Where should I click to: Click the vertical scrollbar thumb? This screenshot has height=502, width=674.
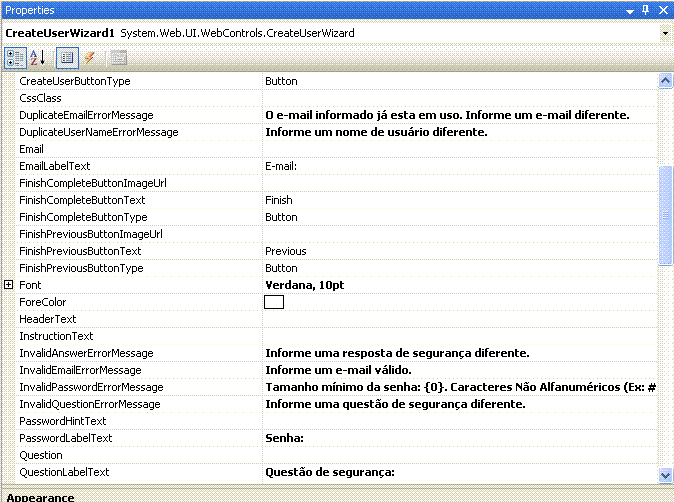665,216
